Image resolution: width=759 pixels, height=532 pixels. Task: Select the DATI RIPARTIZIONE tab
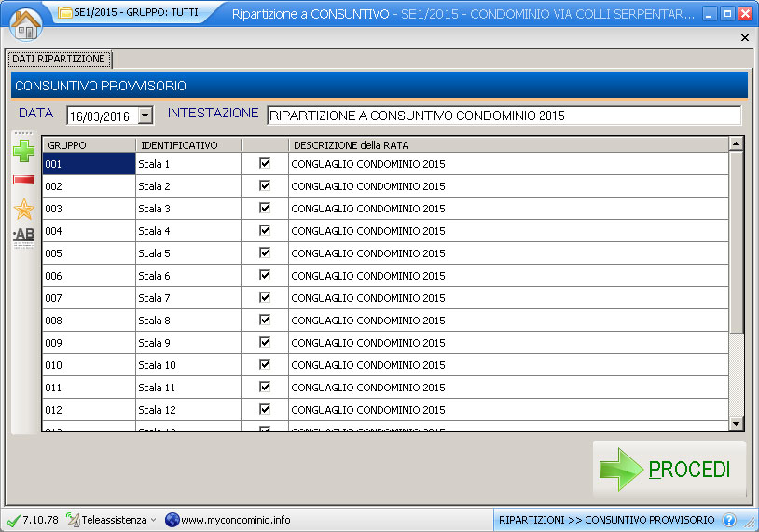pyautogui.click(x=59, y=59)
